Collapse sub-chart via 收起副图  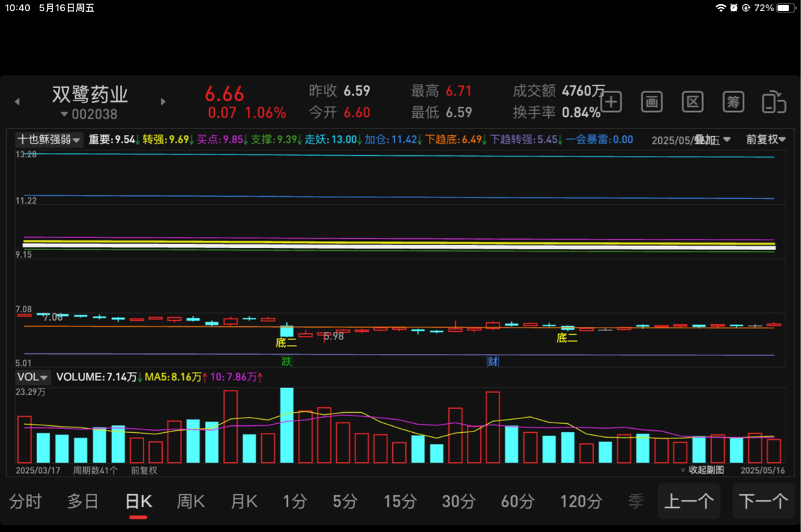pos(703,470)
